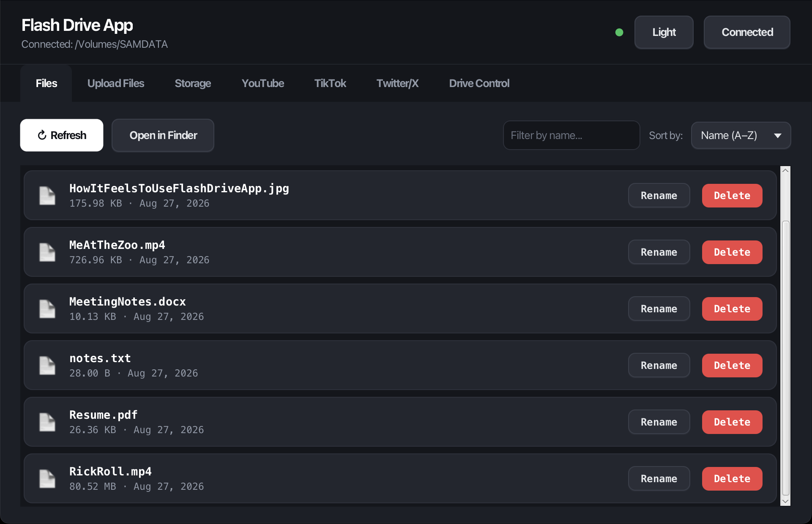Click the 10.13 KB size text
The height and width of the screenshot is (524, 812).
point(93,317)
